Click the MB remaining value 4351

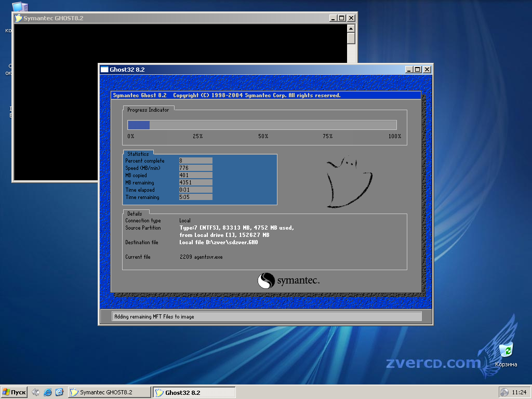click(x=195, y=182)
